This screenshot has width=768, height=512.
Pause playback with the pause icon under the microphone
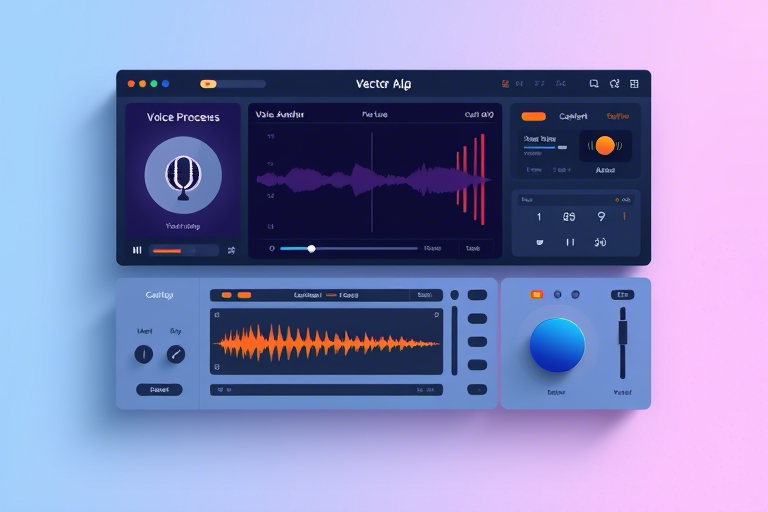click(x=137, y=250)
